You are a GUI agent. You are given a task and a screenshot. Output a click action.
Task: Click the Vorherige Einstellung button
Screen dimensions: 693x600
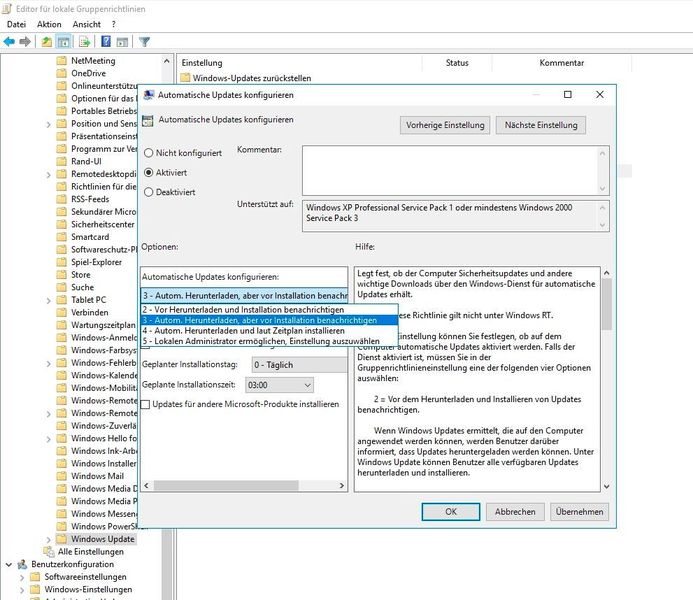click(x=445, y=125)
